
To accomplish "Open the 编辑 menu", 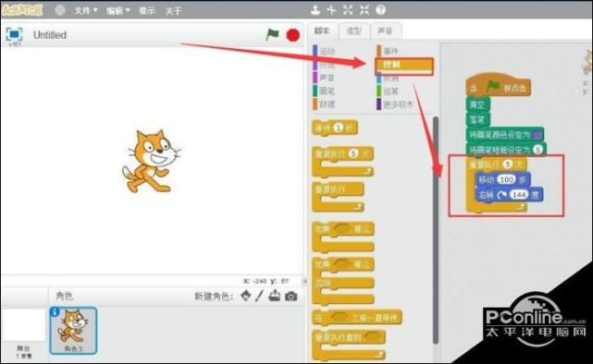I will (x=117, y=10).
